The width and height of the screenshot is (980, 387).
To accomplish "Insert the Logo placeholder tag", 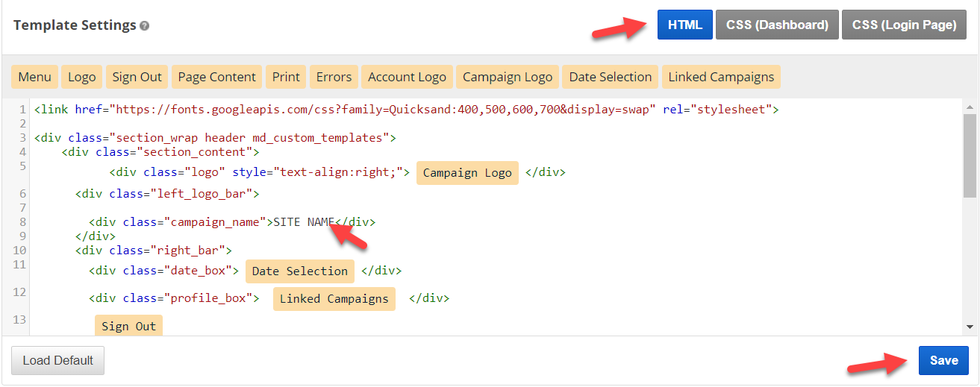I will click(x=82, y=77).
